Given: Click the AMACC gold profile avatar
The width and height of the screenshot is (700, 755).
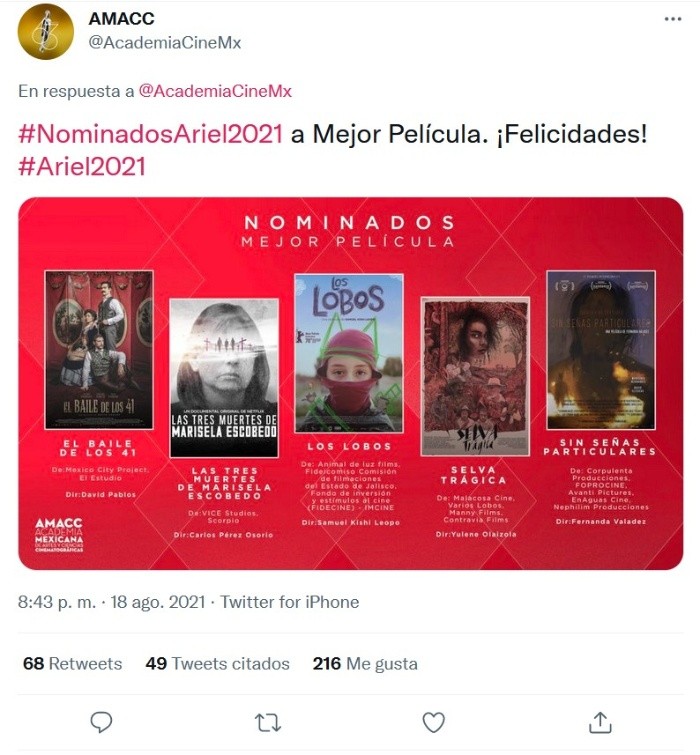Looking at the screenshot, I should click(46, 31).
